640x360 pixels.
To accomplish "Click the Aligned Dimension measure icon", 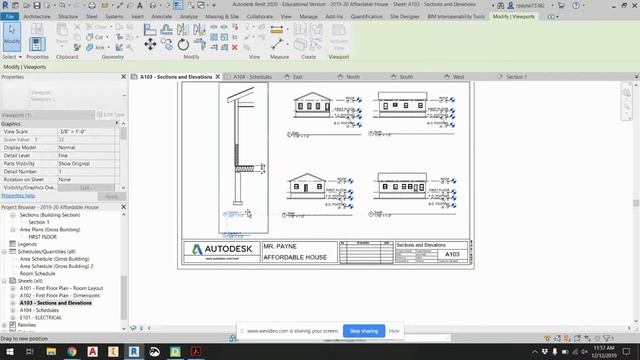I will click(x=276, y=30).
